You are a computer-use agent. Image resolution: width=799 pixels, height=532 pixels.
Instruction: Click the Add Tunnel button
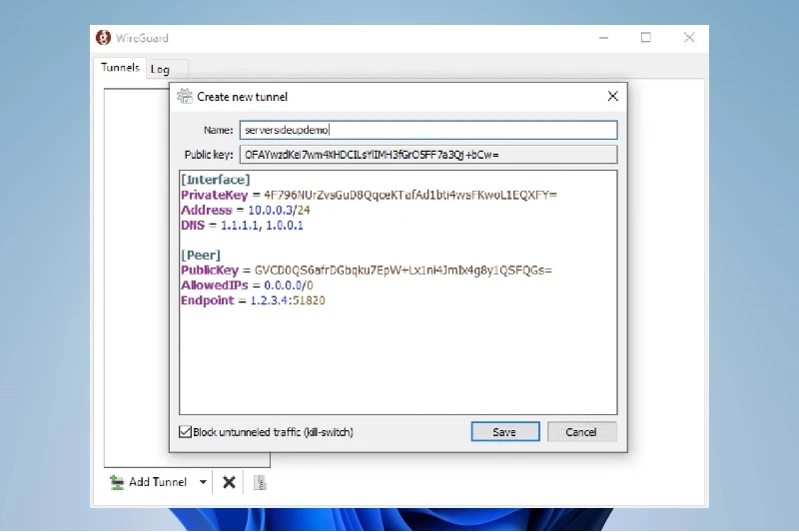tap(149, 482)
